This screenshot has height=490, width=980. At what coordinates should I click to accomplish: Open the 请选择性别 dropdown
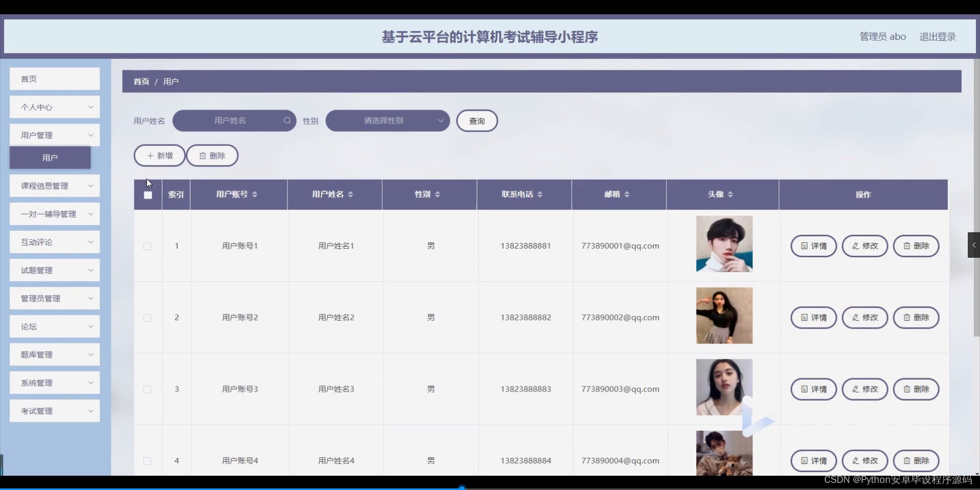click(x=387, y=120)
